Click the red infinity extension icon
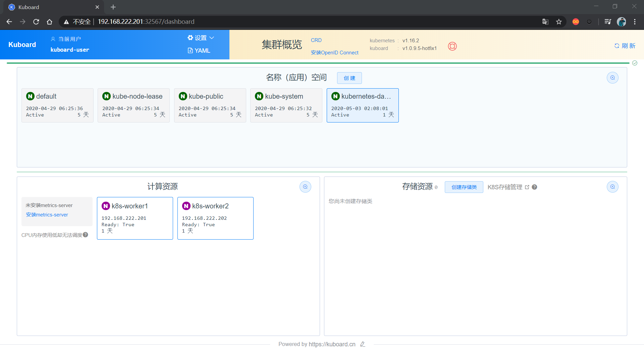 click(x=576, y=22)
